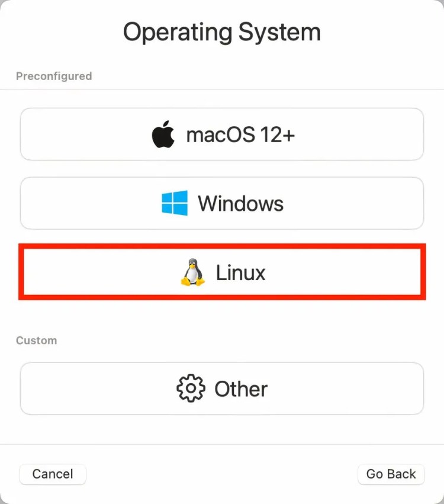The width and height of the screenshot is (444, 504).
Task: Choose the macOS 12+ preconfigured option
Action: [x=221, y=134]
